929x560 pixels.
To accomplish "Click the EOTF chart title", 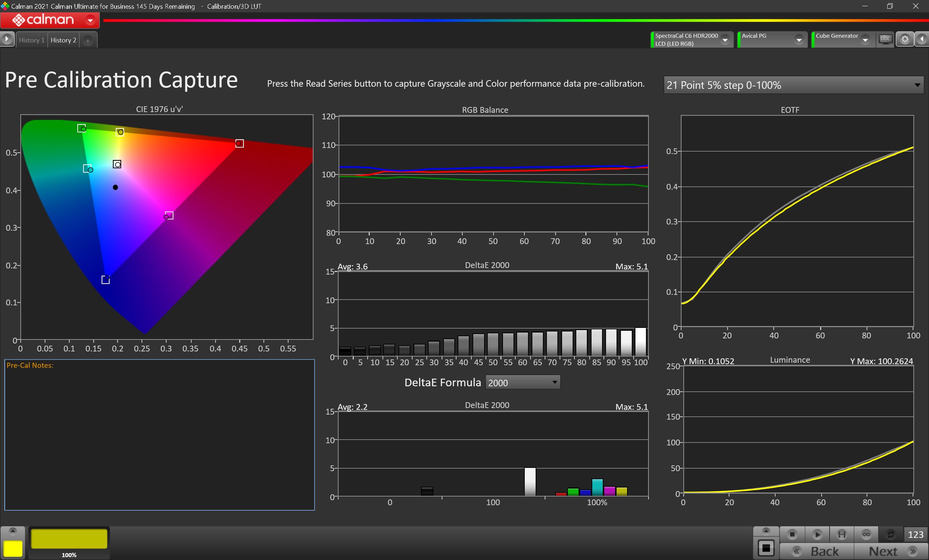I will click(x=790, y=110).
